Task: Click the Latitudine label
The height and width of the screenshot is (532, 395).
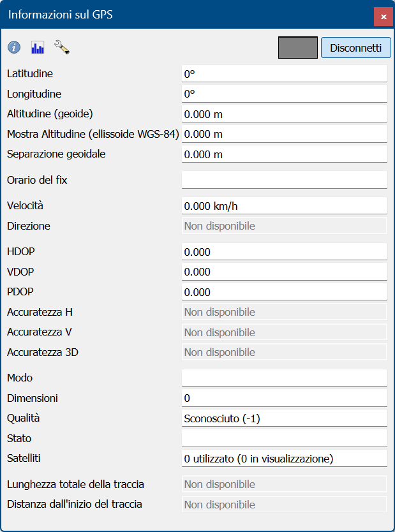Action: click(30, 73)
